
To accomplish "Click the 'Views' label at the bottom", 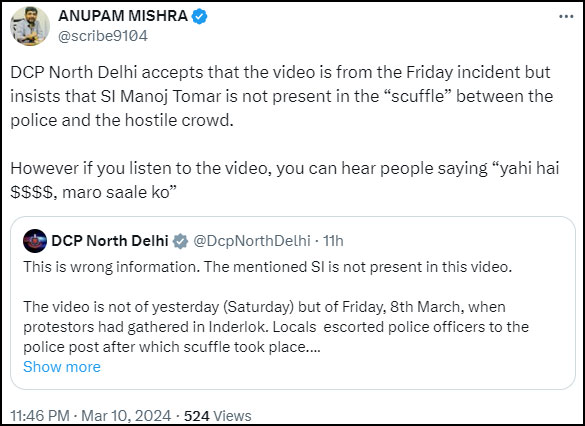I will coord(232,416).
